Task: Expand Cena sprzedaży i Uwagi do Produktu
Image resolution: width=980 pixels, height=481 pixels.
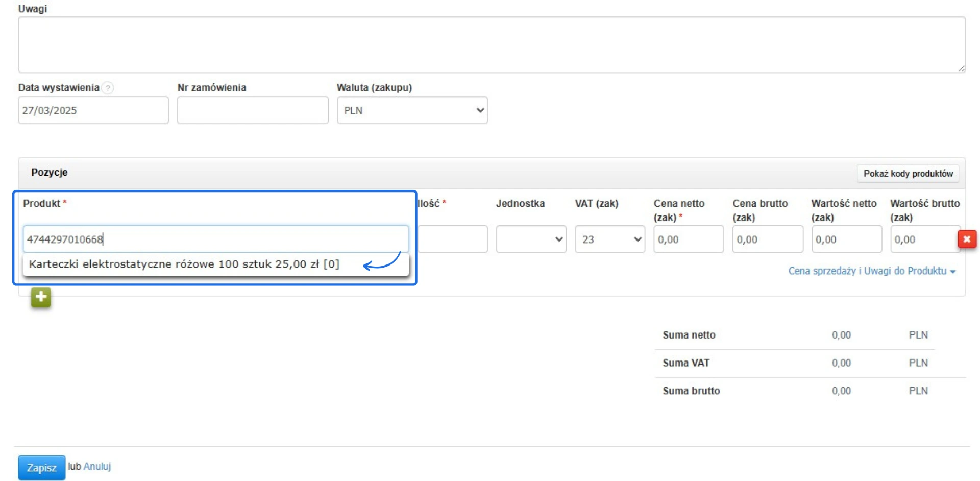Action: point(871,271)
